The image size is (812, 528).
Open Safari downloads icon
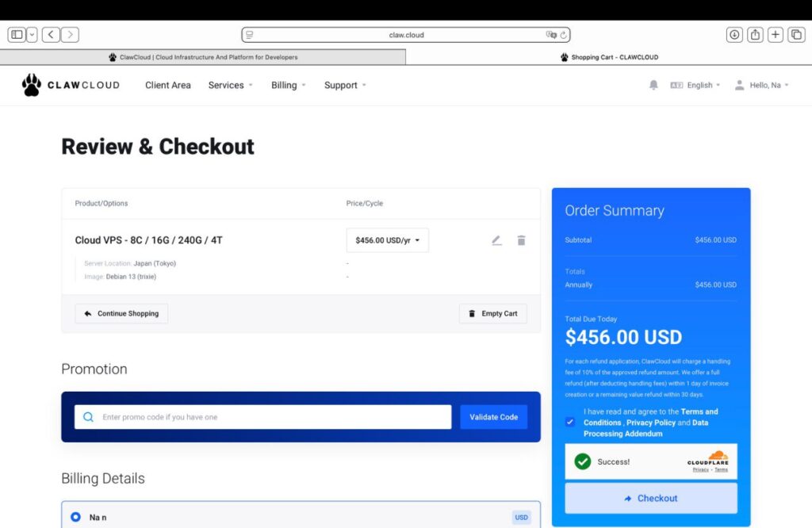[734, 35]
